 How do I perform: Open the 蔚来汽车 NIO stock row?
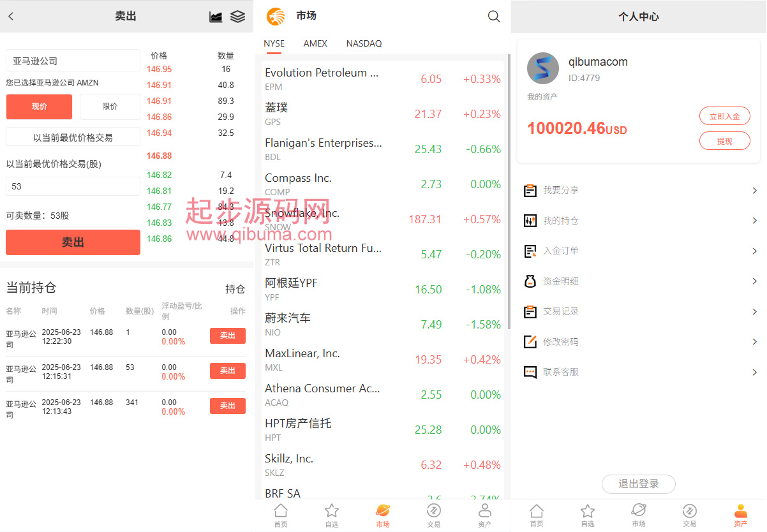(382, 325)
